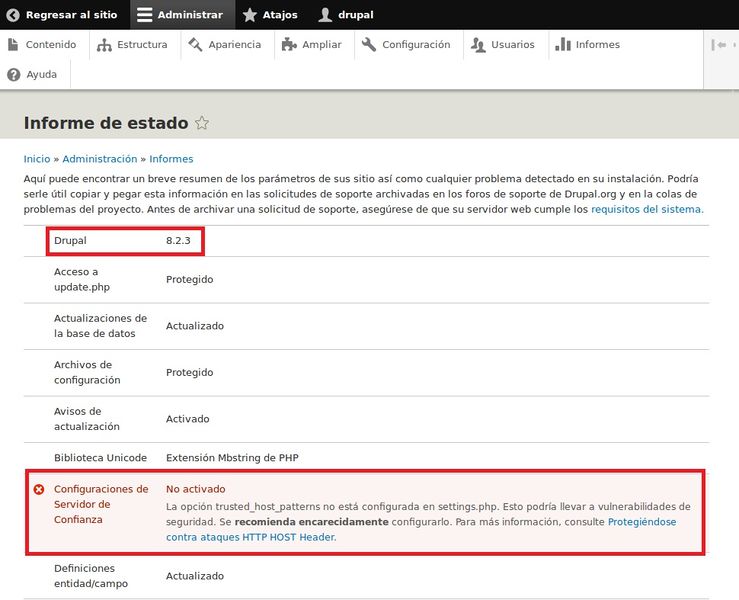Click the Ampliar puzzle piece icon
The width and height of the screenshot is (739, 600).
tap(289, 45)
